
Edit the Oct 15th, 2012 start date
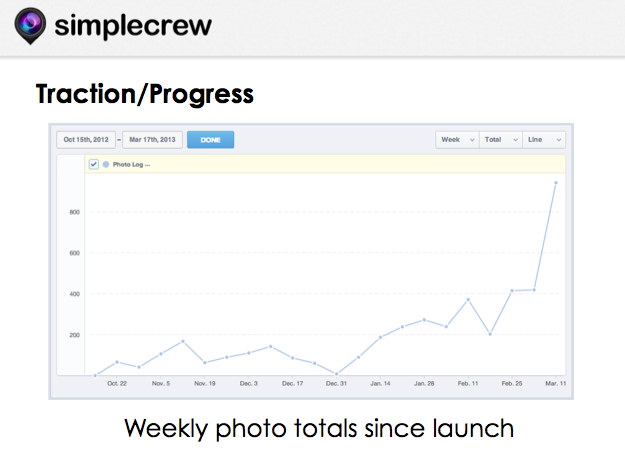pyautogui.click(x=86, y=140)
